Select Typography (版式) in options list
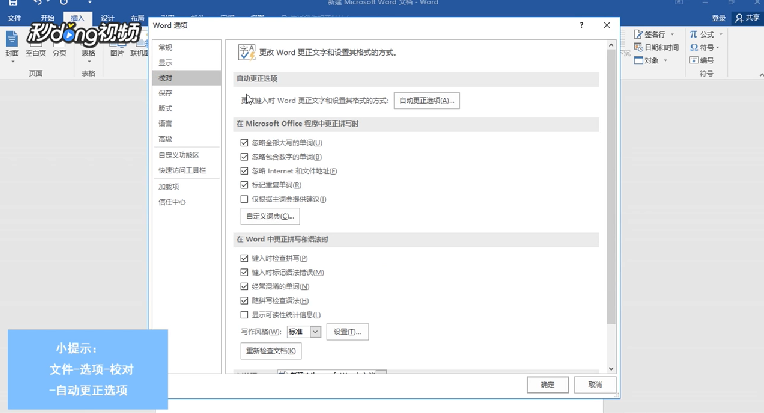The width and height of the screenshot is (764, 413). [187, 108]
